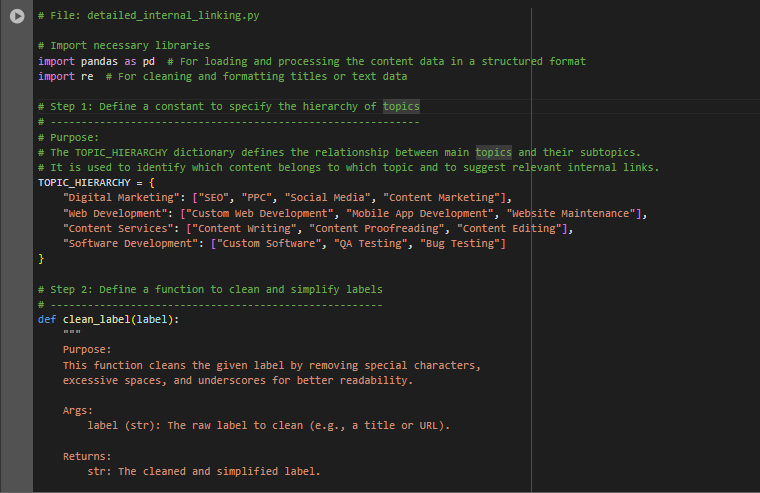Click '# Import necessary libraries' comment line
The width and height of the screenshot is (760, 493).
click(124, 46)
